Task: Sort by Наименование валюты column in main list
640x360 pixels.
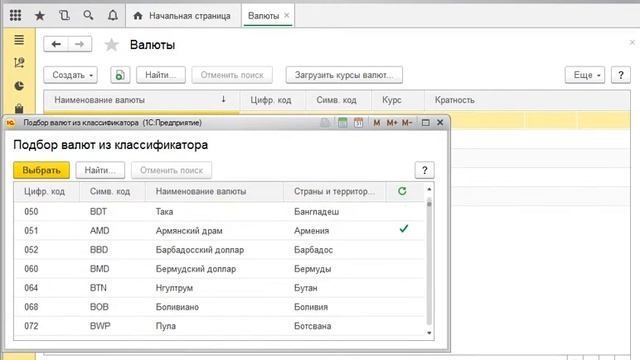Action: coord(142,100)
